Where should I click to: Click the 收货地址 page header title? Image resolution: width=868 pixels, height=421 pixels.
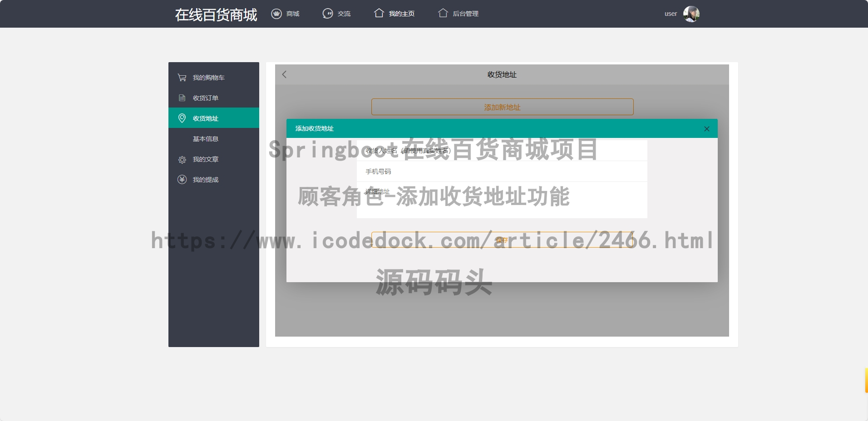click(x=502, y=74)
